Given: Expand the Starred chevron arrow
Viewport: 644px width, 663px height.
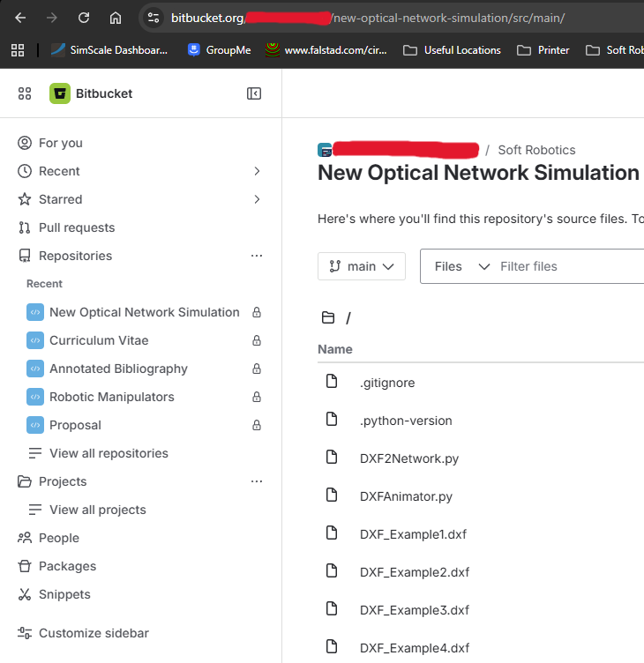Looking at the screenshot, I should [257, 199].
